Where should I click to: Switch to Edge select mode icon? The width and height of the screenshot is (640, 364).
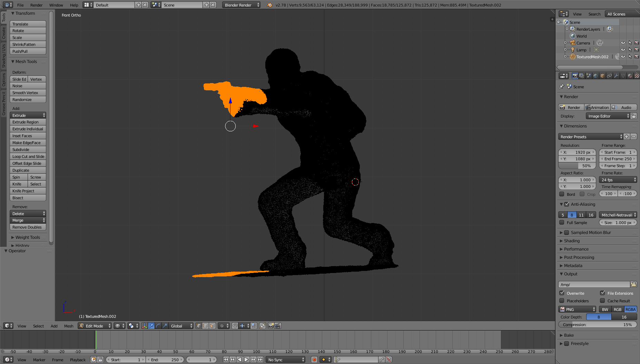206,326
